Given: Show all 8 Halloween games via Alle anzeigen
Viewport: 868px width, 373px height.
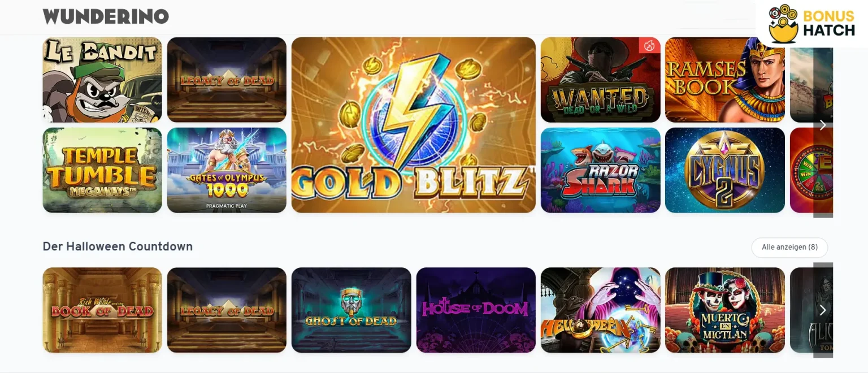Looking at the screenshot, I should tap(789, 248).
